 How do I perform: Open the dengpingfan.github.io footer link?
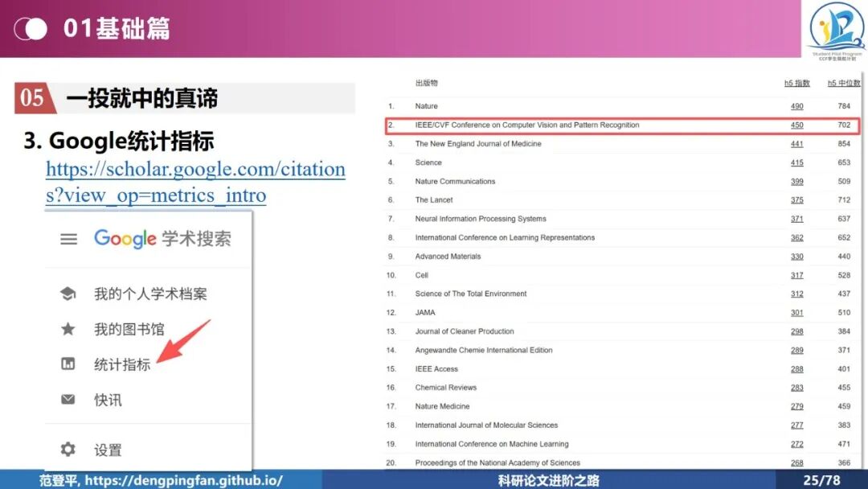(184, 480)
